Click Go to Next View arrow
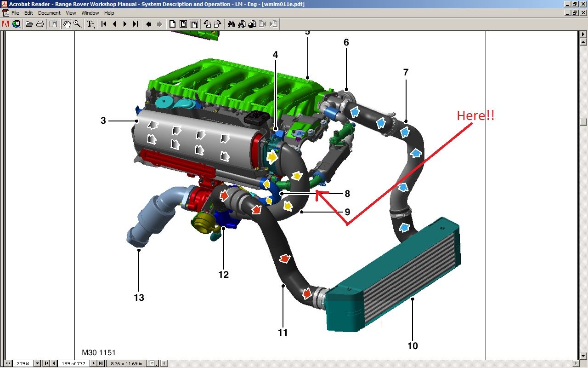The image size is (588, 368). (159, 24)
